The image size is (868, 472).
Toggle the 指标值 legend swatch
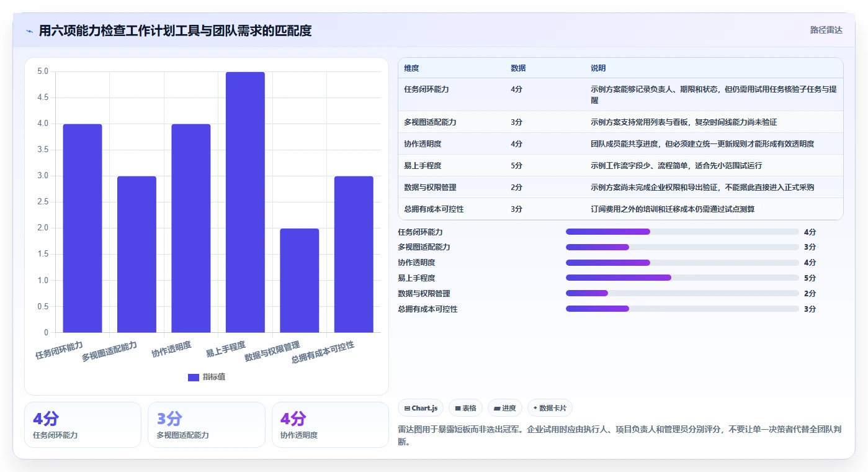[x=194, y=377]
